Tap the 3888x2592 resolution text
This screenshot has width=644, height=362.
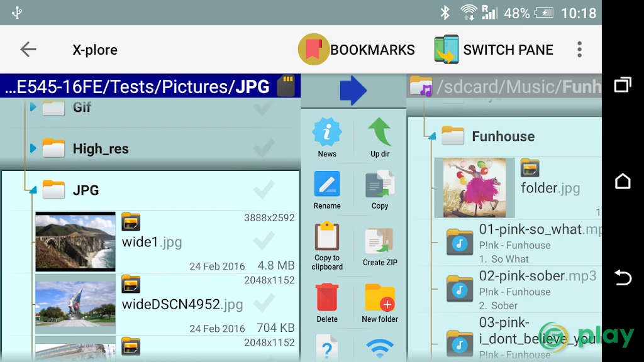pyautogui.click(x=269, y=218)
